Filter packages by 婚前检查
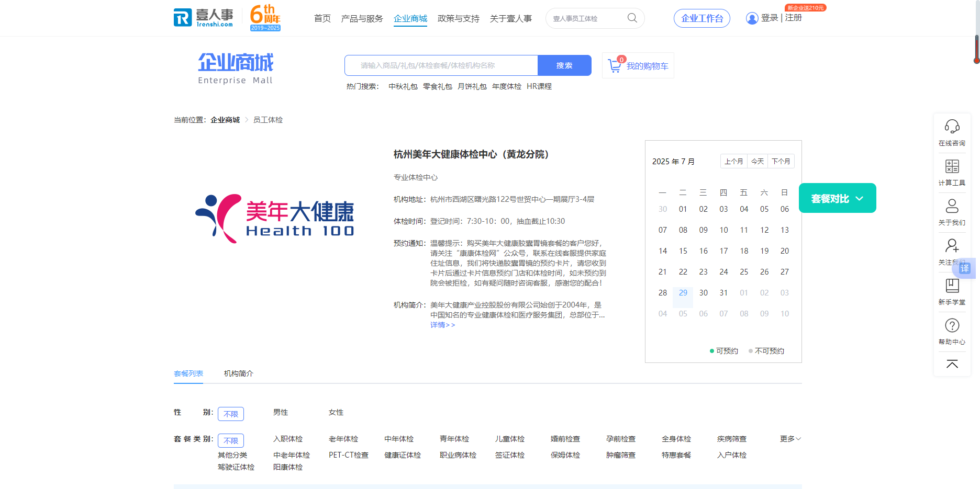The height and width of the screenshot is (489, 980). (x=565, y=439)
